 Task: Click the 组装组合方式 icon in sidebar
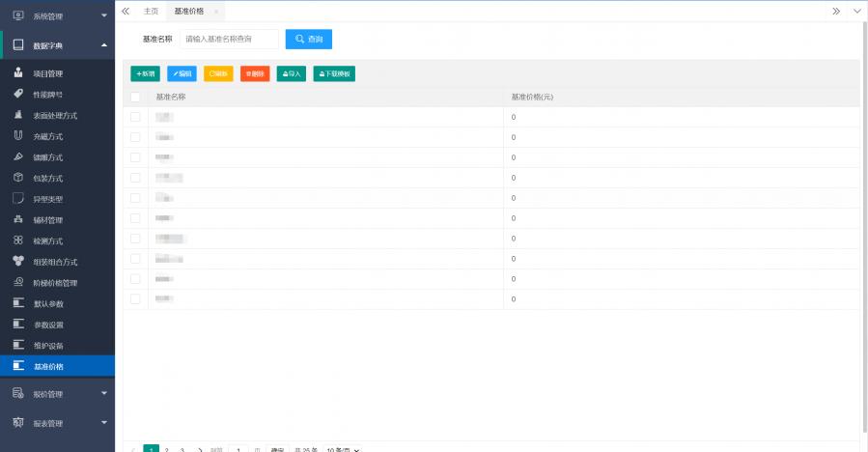[x=18, y=262]
